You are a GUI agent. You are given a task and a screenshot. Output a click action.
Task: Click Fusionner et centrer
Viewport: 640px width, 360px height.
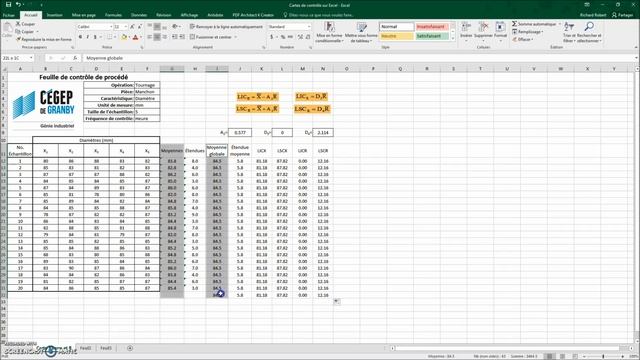coord(211,37)
